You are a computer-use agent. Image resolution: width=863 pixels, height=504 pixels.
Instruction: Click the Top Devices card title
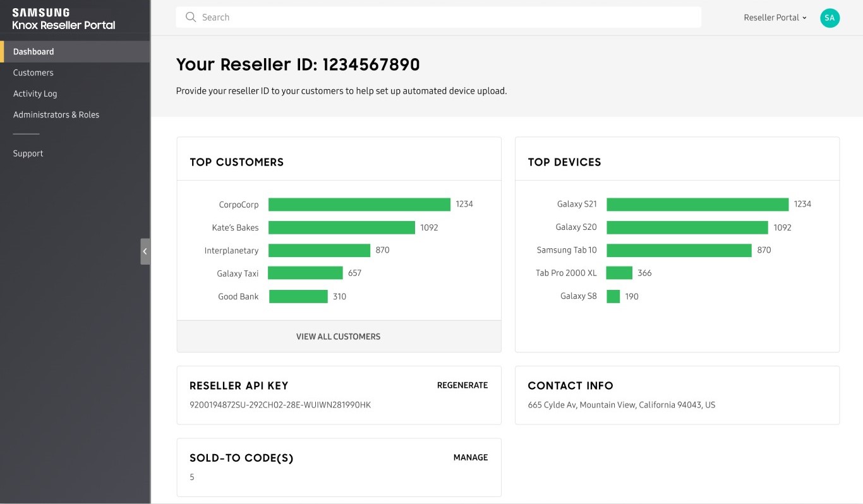pos(564,162)
